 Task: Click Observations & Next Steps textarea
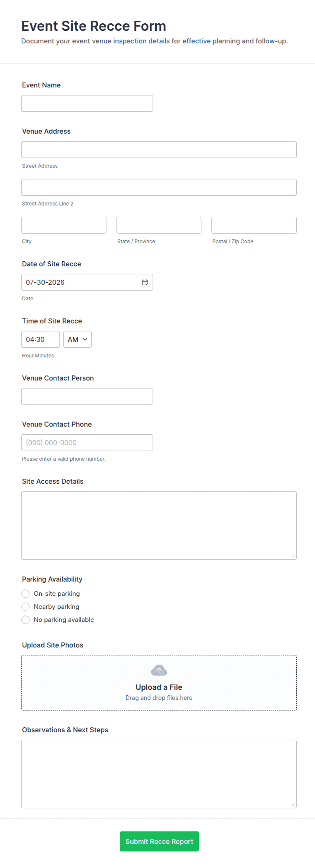159,774
